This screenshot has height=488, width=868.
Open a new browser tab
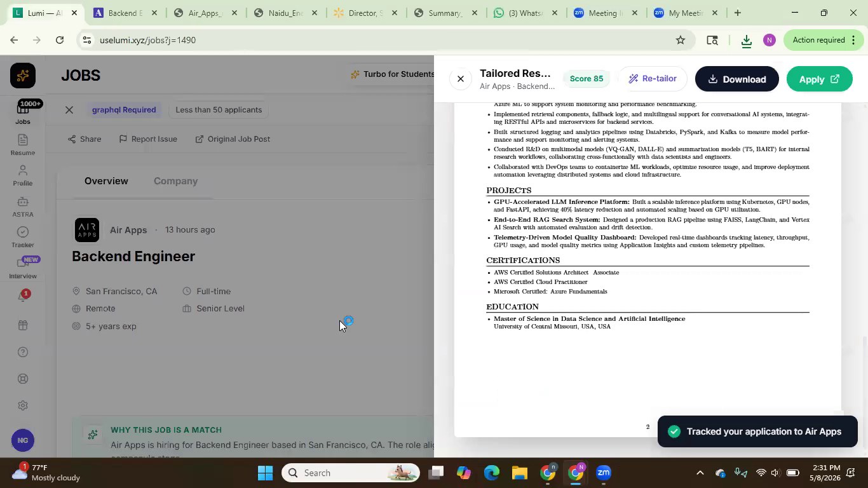(737, 13)
